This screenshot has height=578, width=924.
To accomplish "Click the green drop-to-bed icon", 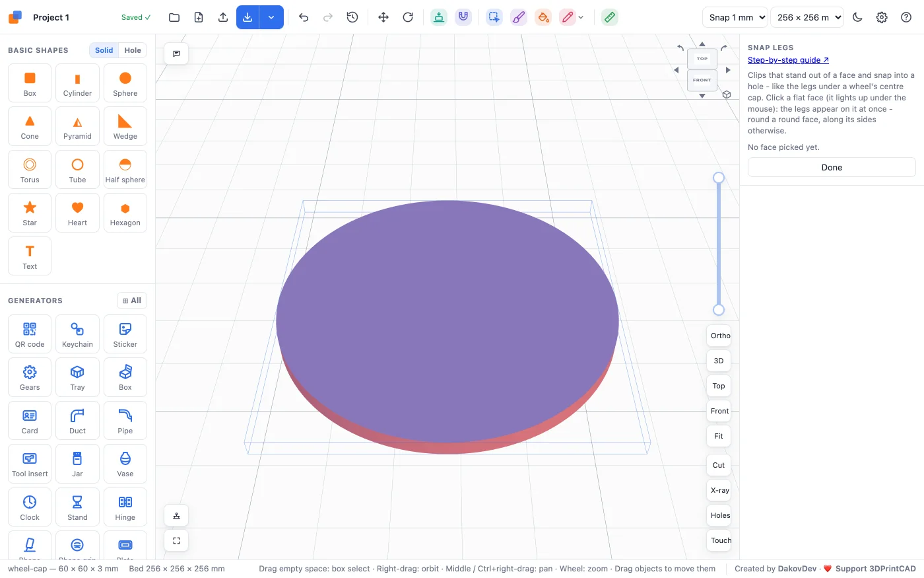I will (439, 17).
